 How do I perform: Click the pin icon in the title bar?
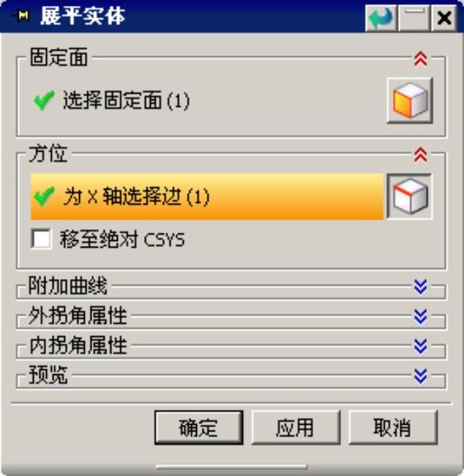point(21,16)
